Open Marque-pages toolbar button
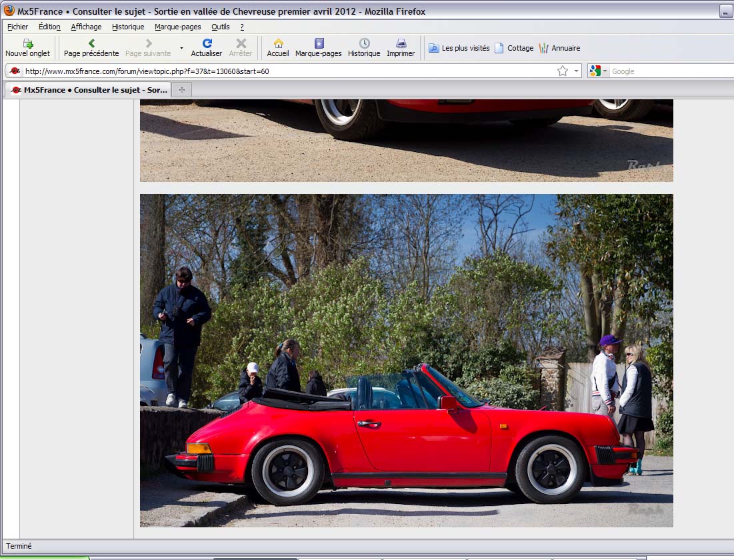Screen dimensions: 734x560 (x=318, y=48)
